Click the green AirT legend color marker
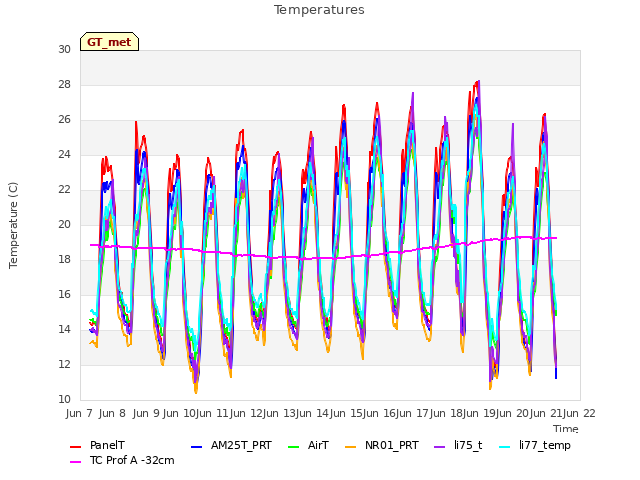Image resolution: width=640 pixels, height=480 pixels. pos(294,447)
